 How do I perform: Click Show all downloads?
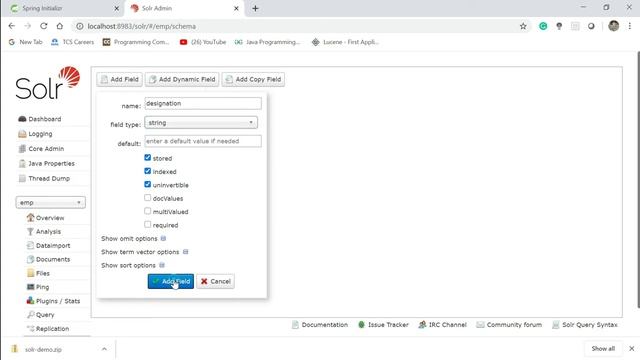(603, 349)
